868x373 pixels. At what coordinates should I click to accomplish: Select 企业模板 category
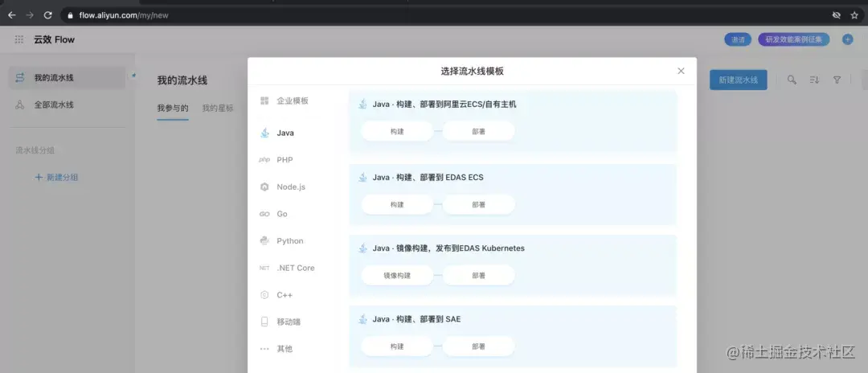(x=293, y=100)
